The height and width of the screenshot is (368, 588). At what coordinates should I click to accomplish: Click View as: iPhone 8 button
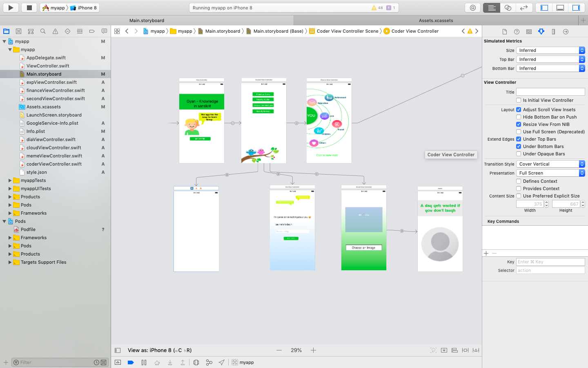(x=160, y=350)
